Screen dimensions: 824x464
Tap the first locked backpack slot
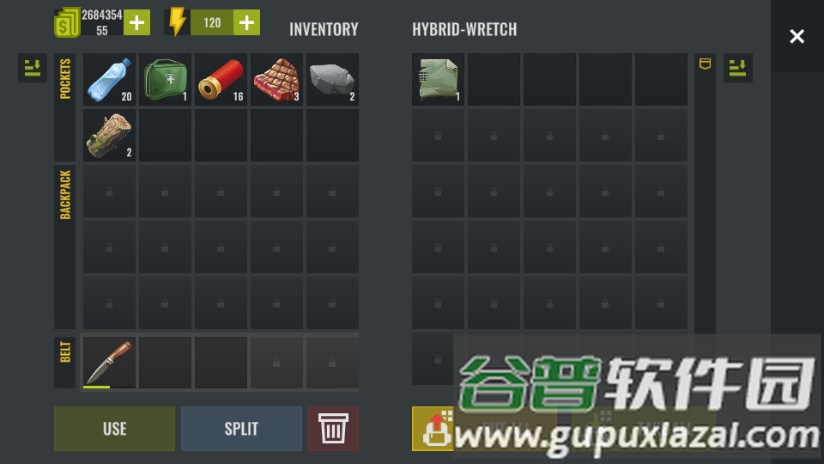(x=109, y=191)
